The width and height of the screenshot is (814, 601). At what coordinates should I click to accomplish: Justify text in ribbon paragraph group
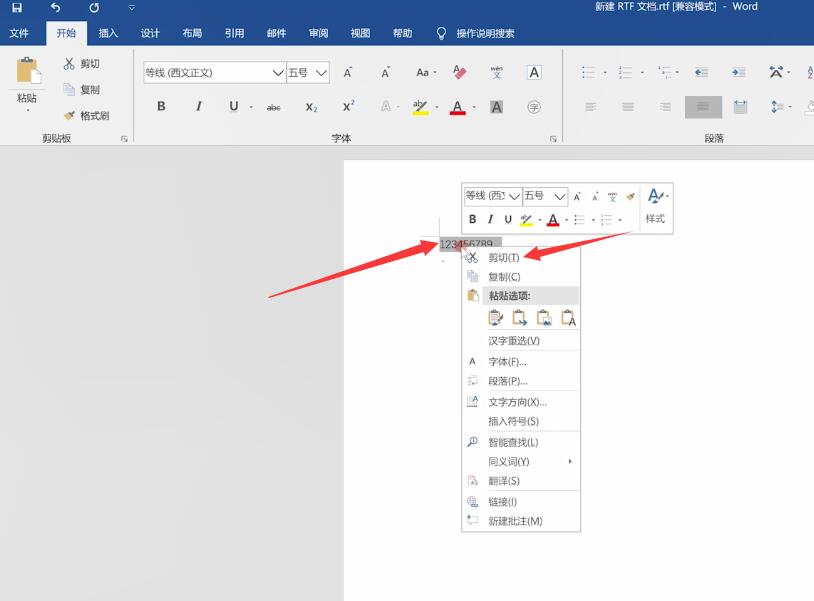(x=703, y=107)
